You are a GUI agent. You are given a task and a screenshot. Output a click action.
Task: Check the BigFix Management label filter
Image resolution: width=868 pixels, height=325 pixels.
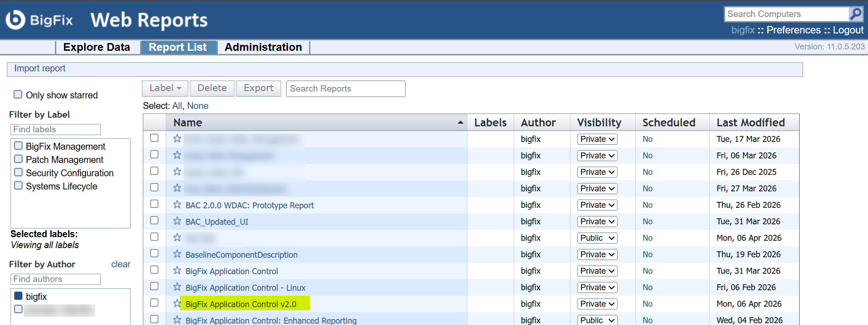[x=18, y=146]
